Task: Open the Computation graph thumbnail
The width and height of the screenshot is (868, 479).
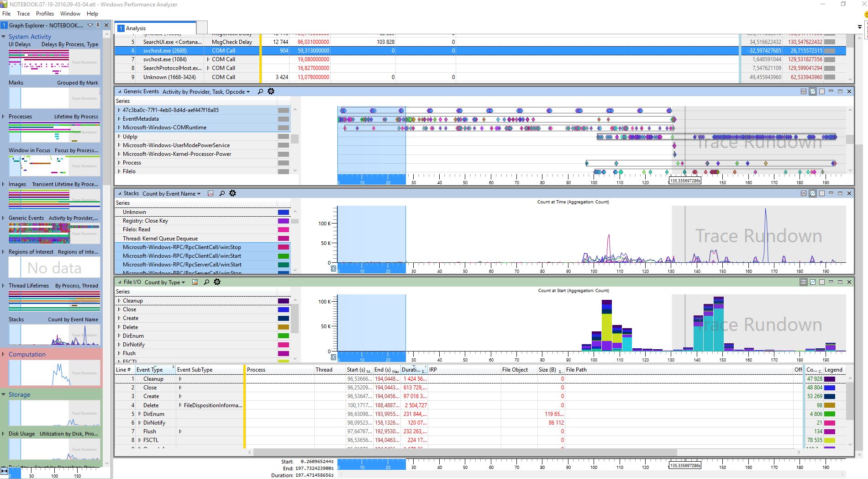Action: pos(54,373)
